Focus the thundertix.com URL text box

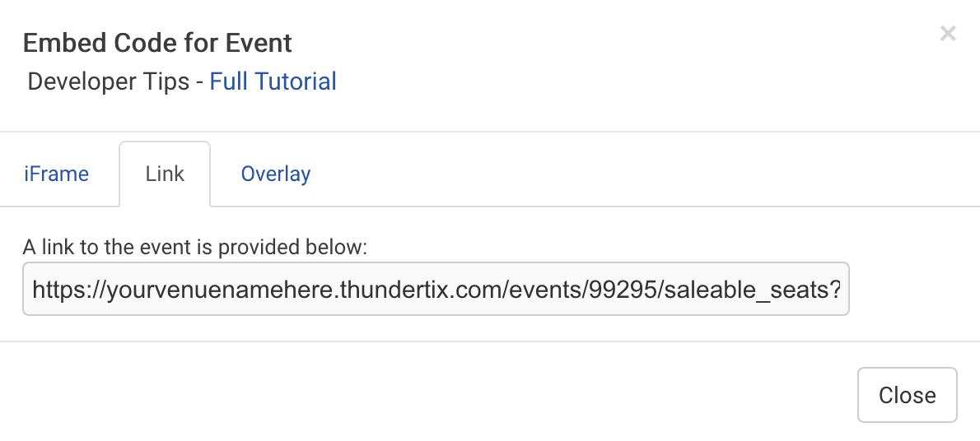(436, 289)
